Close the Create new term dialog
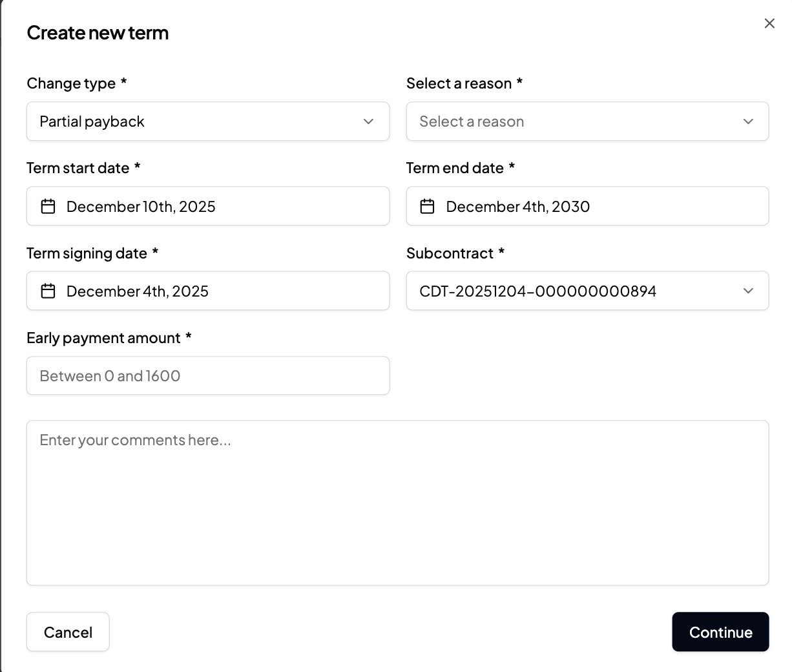792x672 pixels. 769,24
